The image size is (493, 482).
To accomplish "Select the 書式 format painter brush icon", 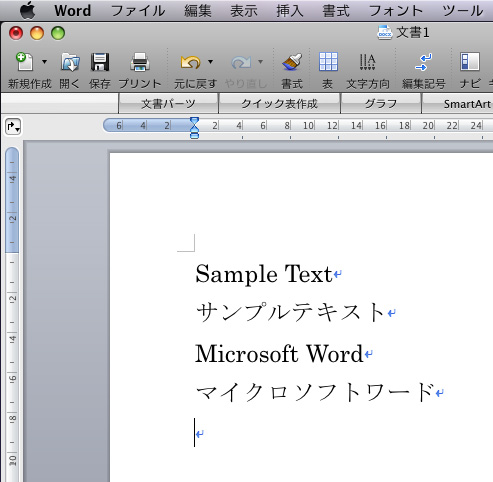I will click(292, 62).
